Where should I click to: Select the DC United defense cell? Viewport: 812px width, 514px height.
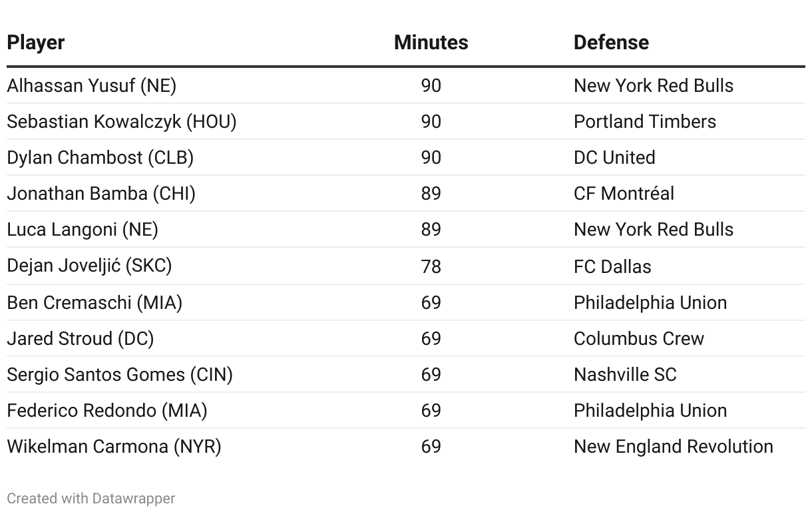[x=614, y=158]
